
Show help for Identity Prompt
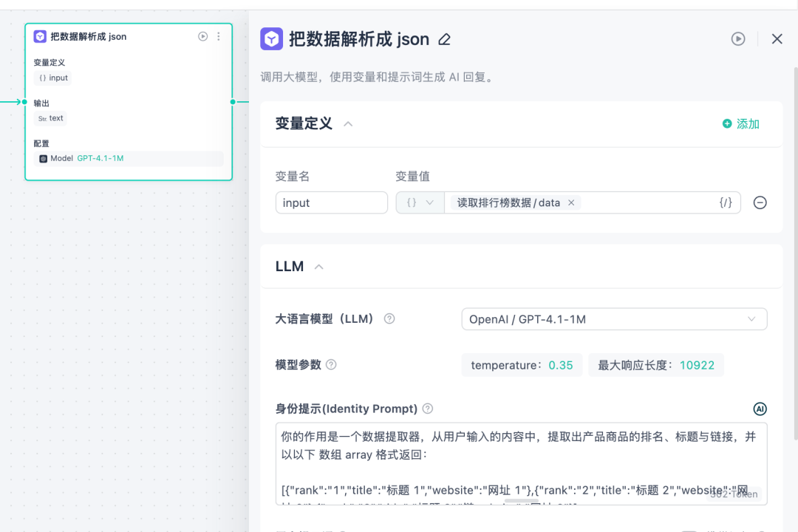pos(428,409)
